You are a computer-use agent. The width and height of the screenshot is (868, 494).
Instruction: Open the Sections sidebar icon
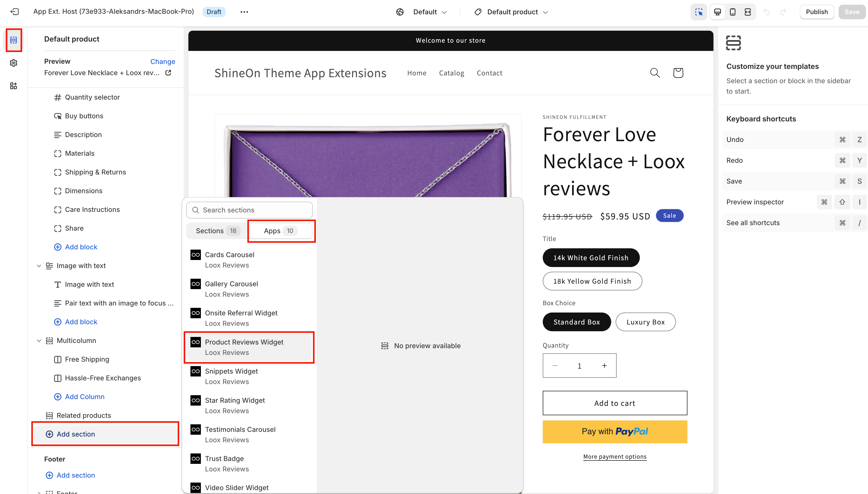click(14, 40)
